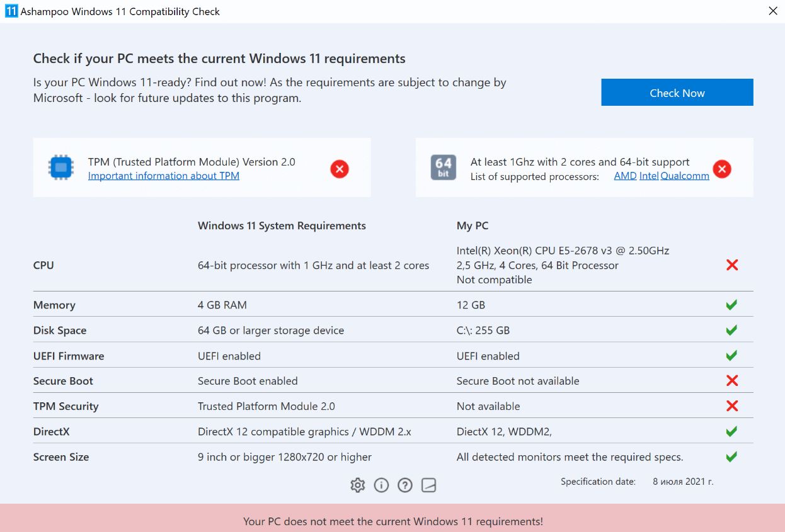785x532 pixels.
Task: Click the Ashampoo 11 app icon in title bar
Action: (x=11, y=11)
